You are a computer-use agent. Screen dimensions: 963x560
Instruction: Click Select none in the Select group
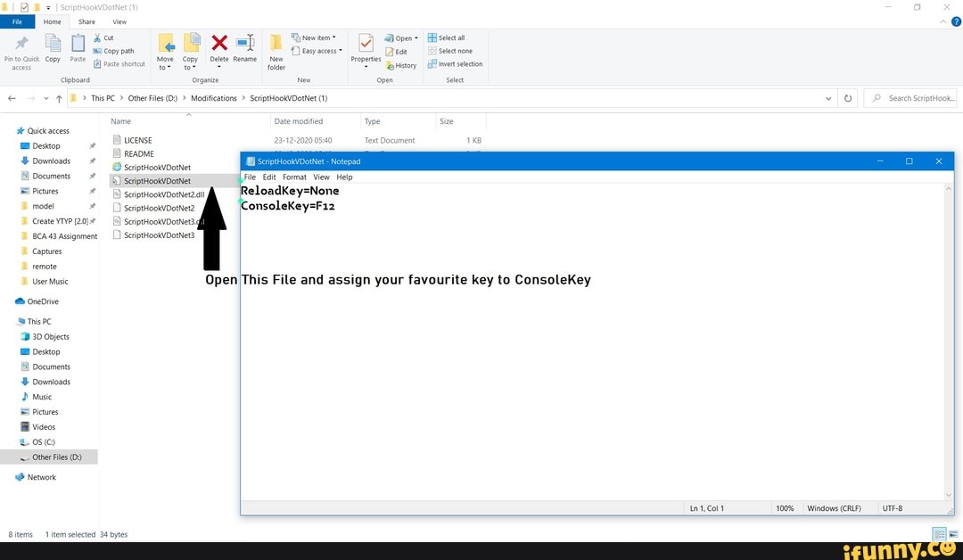[453, 51]
